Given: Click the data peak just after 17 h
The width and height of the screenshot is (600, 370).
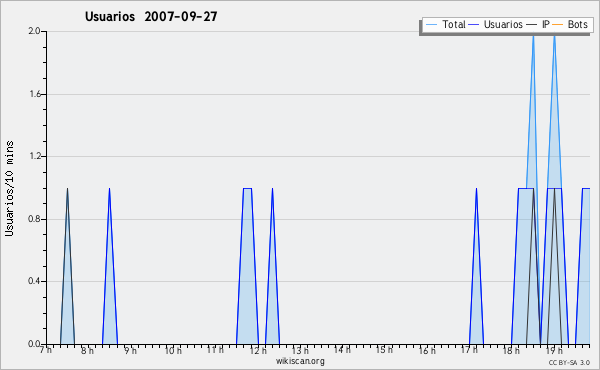Looking at the screenshot, I should click(x=476, y=266).
